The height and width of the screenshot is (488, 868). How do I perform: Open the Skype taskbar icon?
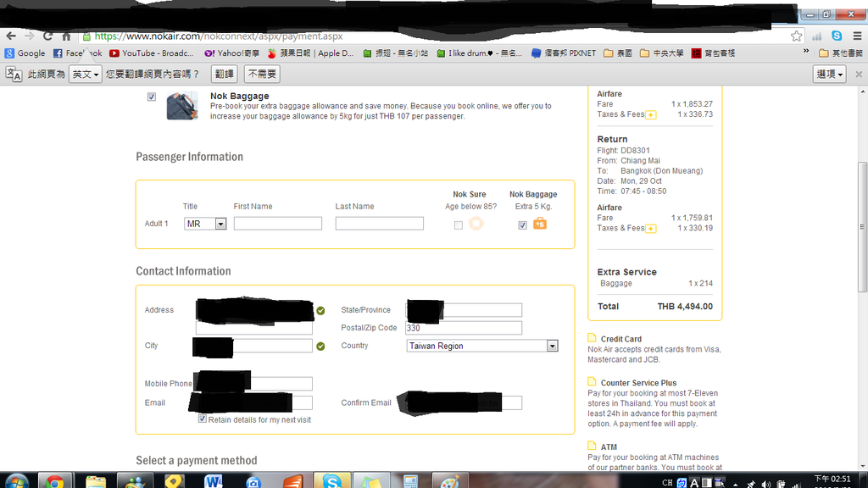[x=331, y=480]
